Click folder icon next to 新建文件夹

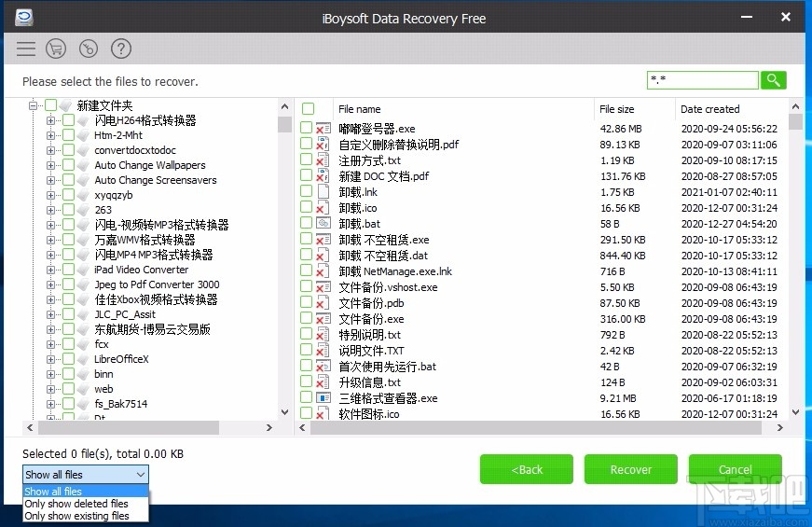pyautogui.click(x=66, y=105)
